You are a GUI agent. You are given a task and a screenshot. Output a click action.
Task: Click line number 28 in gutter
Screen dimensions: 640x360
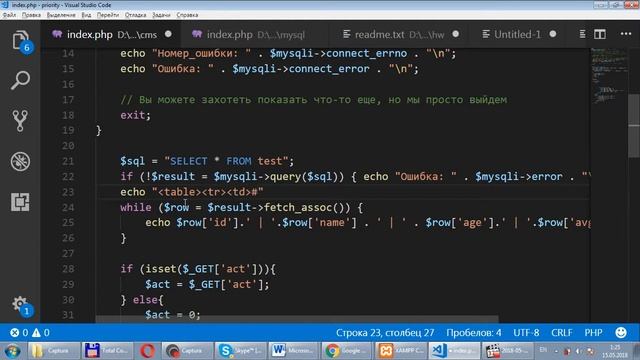point(68,269)
